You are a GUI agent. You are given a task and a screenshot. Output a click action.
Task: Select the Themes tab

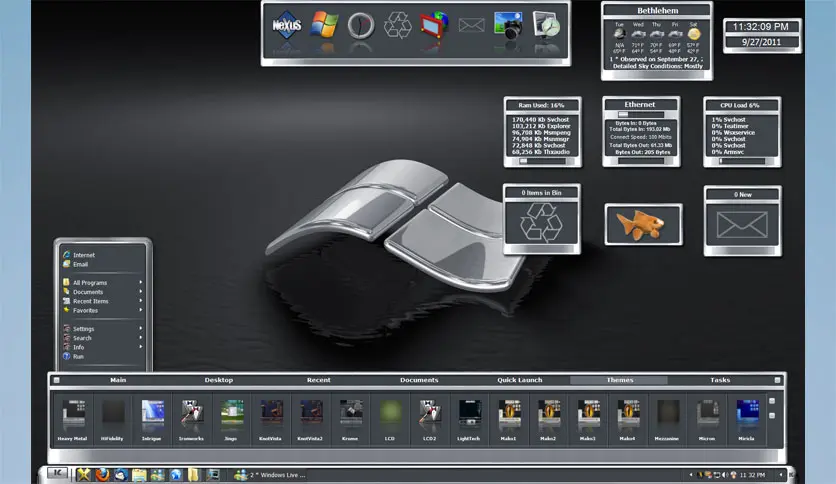(x=620, y=380)
